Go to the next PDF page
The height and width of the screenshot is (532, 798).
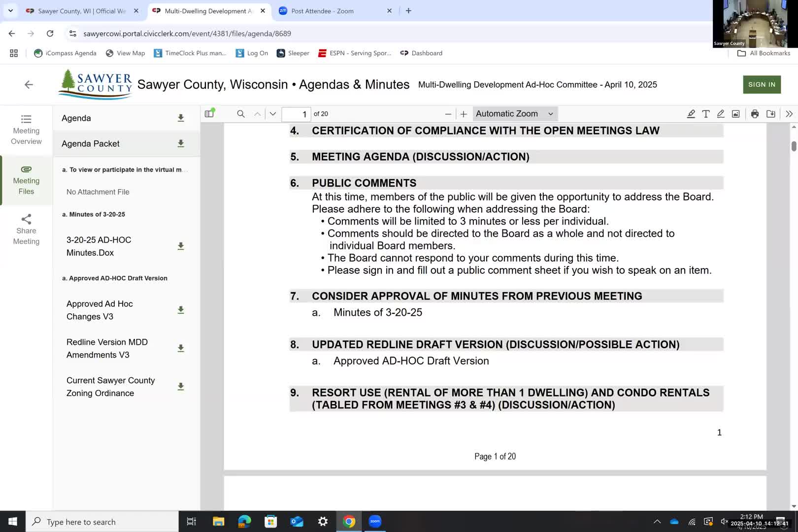coord(272,114)
